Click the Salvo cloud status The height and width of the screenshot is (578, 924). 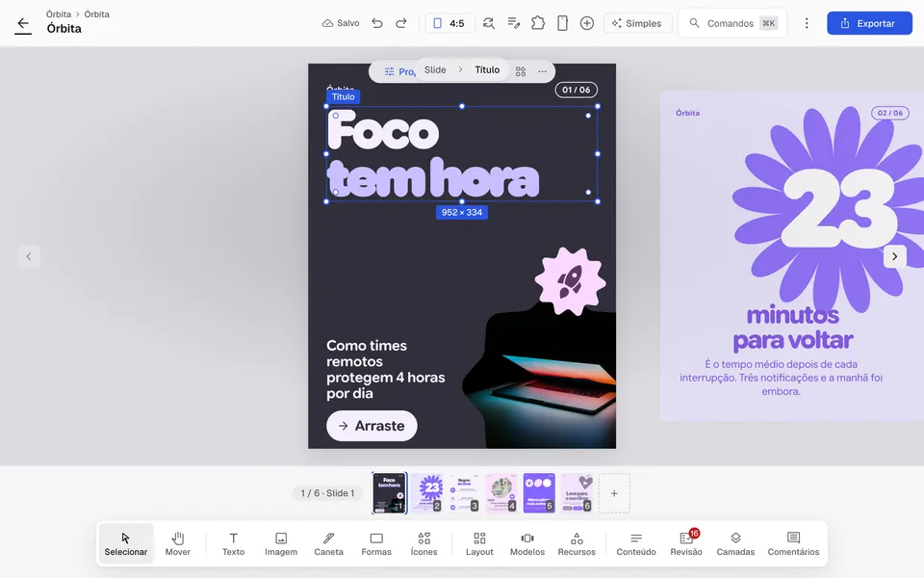coord(341,23)
